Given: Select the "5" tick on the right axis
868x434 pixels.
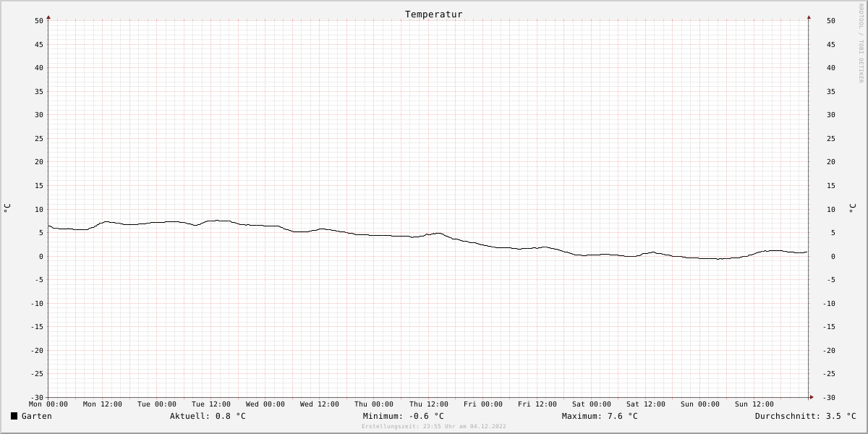Looking at the screenshot, I should click(x=833, y=233).
